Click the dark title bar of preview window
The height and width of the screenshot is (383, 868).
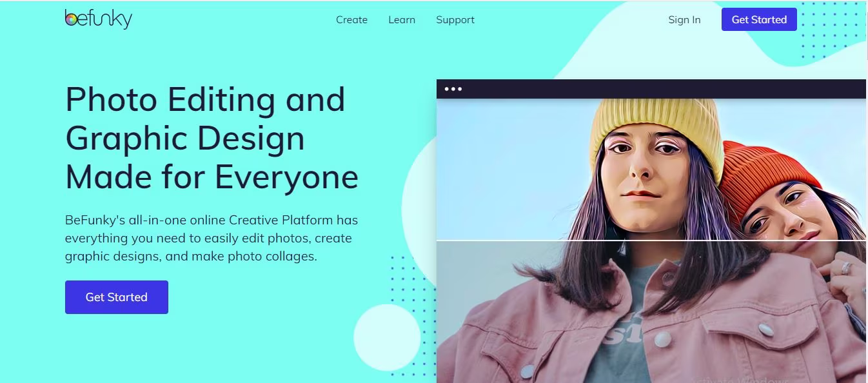tap(651, 89)
